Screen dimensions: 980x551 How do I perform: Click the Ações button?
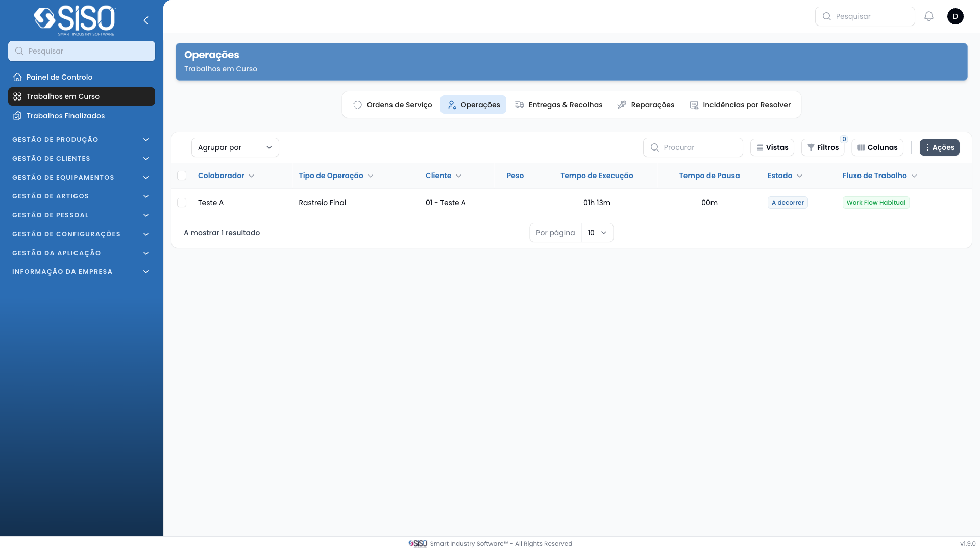click(x=939, y=147)
